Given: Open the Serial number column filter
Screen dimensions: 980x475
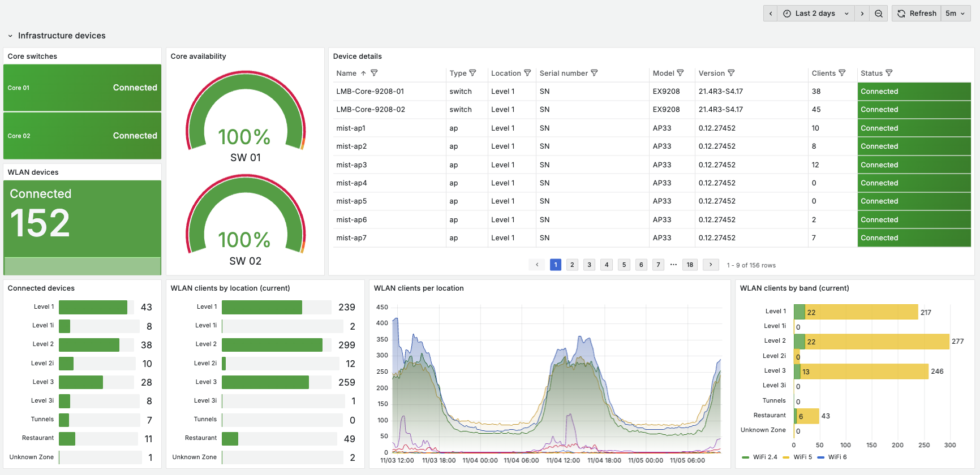Looking at the screenshot, I should point(594,73).
